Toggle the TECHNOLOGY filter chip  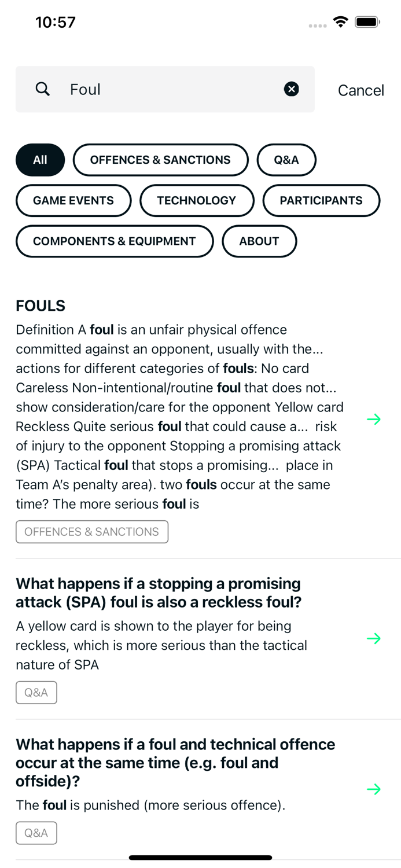click(197, 200)
